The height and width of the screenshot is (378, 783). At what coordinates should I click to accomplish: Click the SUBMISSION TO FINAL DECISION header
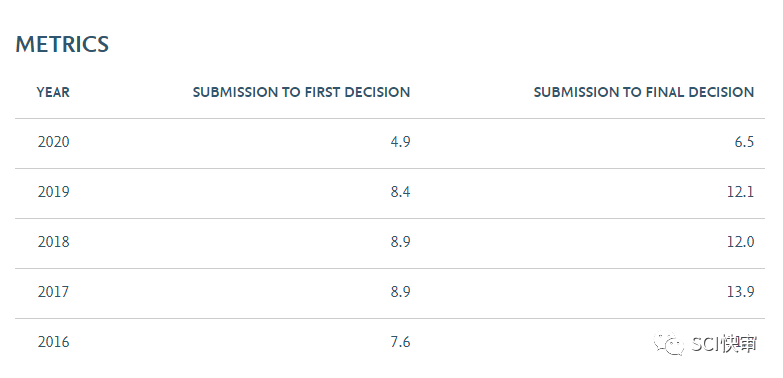tap(644, 92)
